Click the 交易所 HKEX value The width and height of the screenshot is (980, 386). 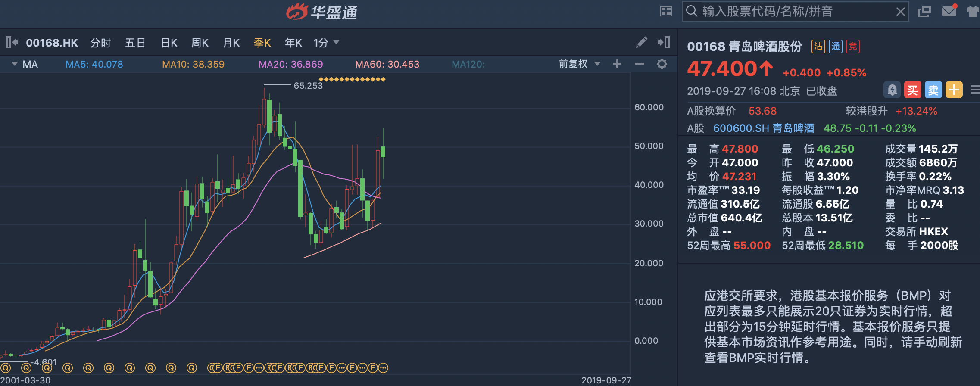click(x=933, y=232)
